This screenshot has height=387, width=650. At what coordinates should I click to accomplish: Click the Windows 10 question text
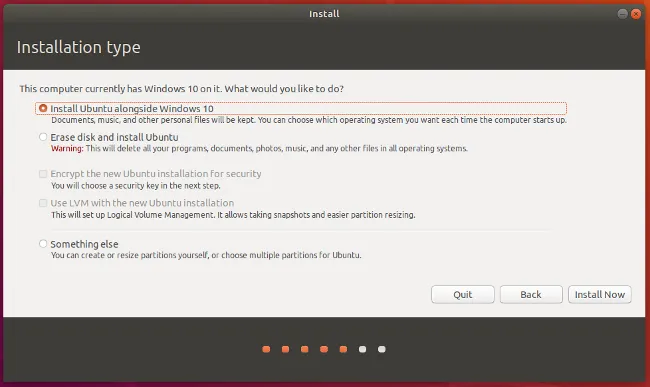(x=182, y=89)
